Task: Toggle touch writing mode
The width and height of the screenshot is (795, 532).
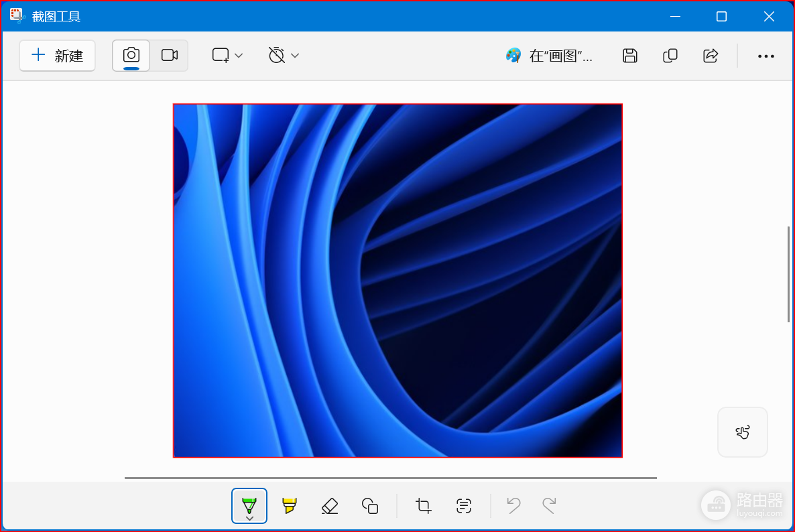Action: coord(743,432)
